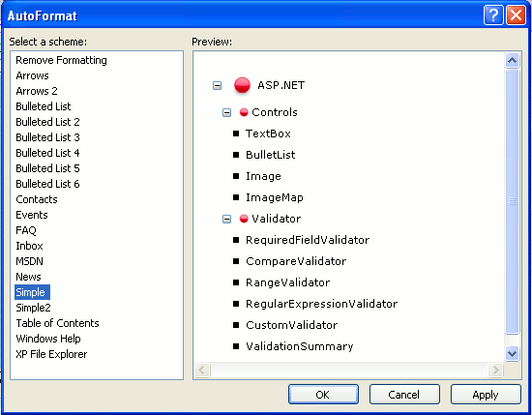The width and height of the screenshot is (532, 415).
Task: Click the scroll up arrow in the preview pane
Action: (512, 61)
